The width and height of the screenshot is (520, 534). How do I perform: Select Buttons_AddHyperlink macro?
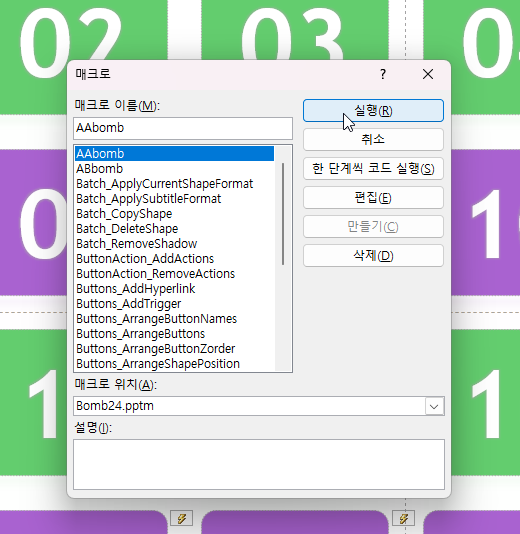[x=174, y=288]
